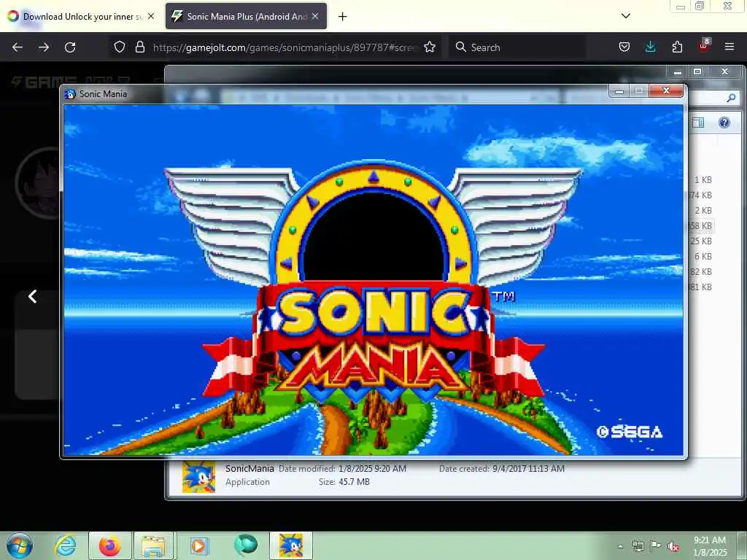Minimize the Sonic Mania game window

[x=619, y=91]
